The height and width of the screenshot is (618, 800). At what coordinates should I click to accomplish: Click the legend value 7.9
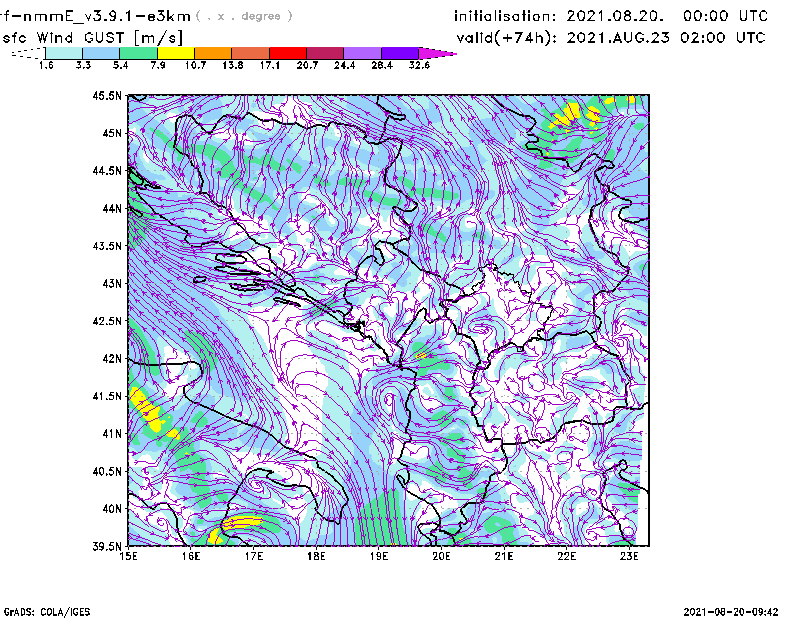click(x=158, y=65)
